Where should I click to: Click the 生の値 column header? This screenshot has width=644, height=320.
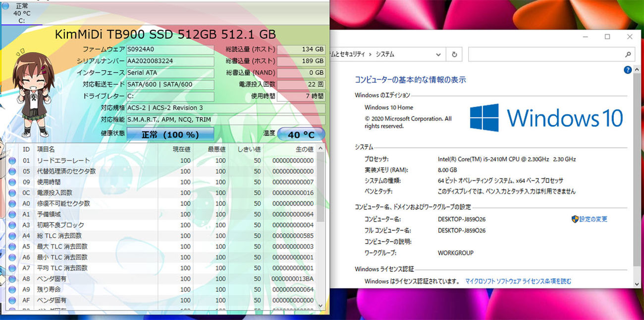pos(289,149)
